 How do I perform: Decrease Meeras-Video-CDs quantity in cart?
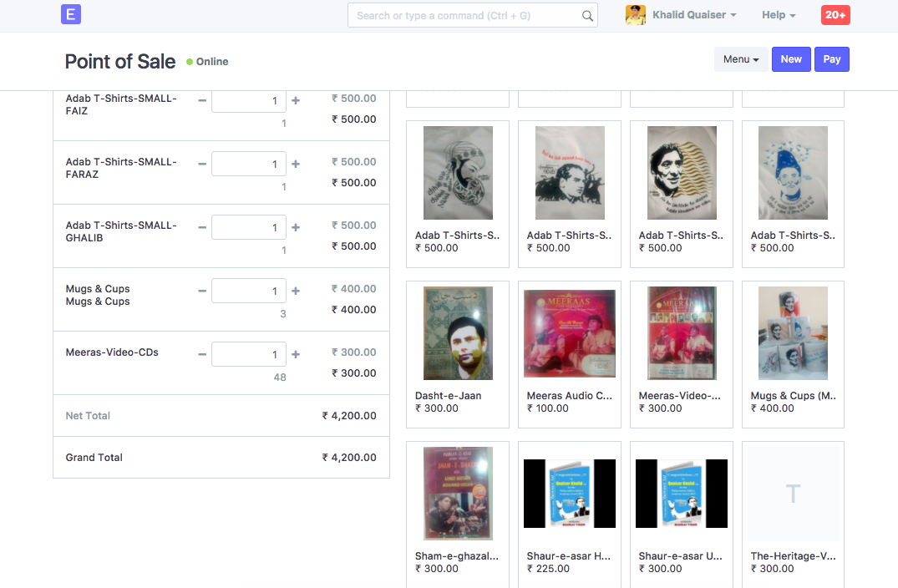tap(202, 354)
